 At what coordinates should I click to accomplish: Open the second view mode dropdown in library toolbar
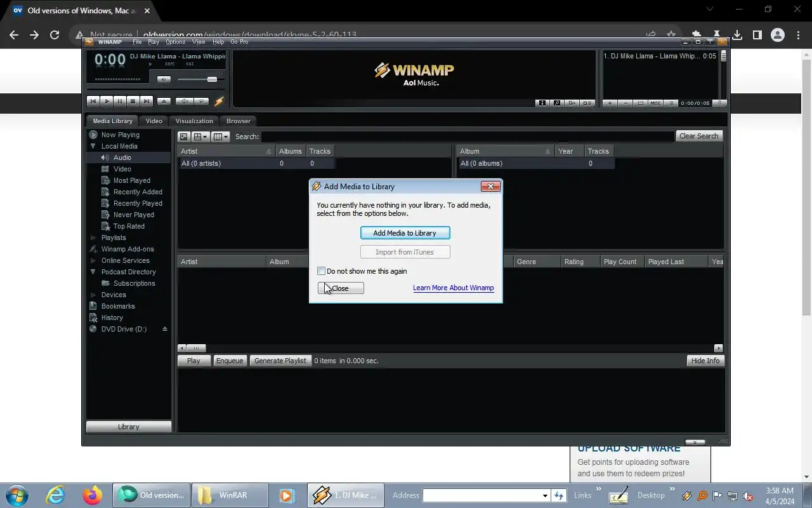click(x=201, y=137)
